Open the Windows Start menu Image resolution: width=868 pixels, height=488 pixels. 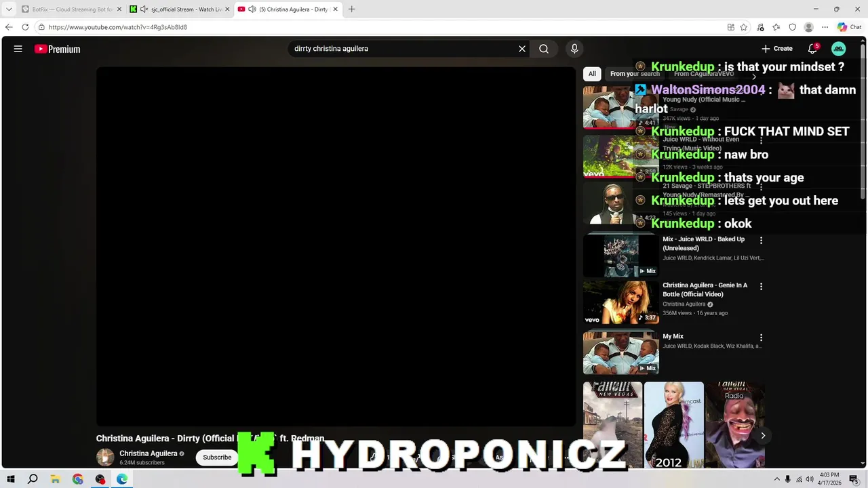tap(10, 479)
